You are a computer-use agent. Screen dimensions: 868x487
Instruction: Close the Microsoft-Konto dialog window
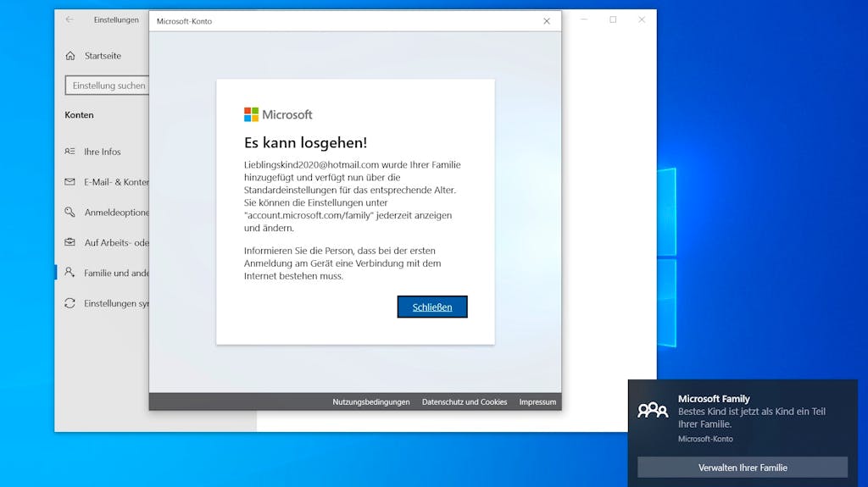tap(547, 21)
